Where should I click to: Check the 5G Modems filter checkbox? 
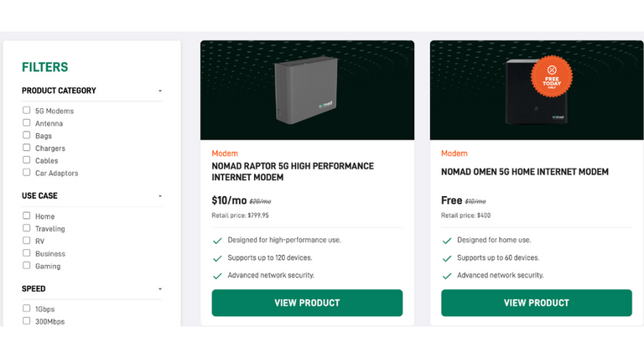tap(27, 111)
